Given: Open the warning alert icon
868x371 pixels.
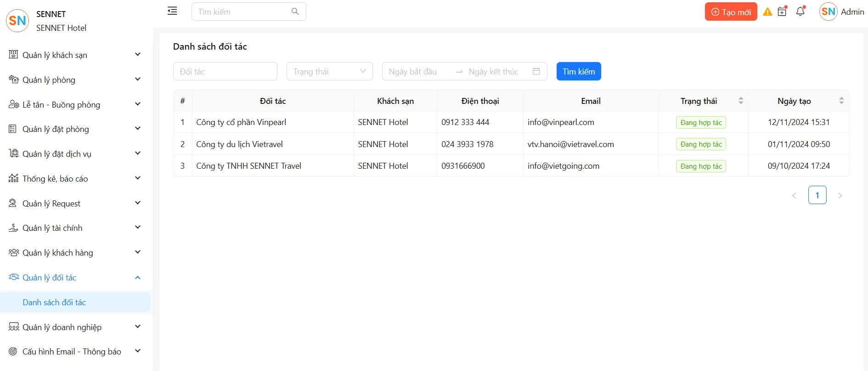Looking at the screenshot, I should pyautogui.click(x=767, y=12).
